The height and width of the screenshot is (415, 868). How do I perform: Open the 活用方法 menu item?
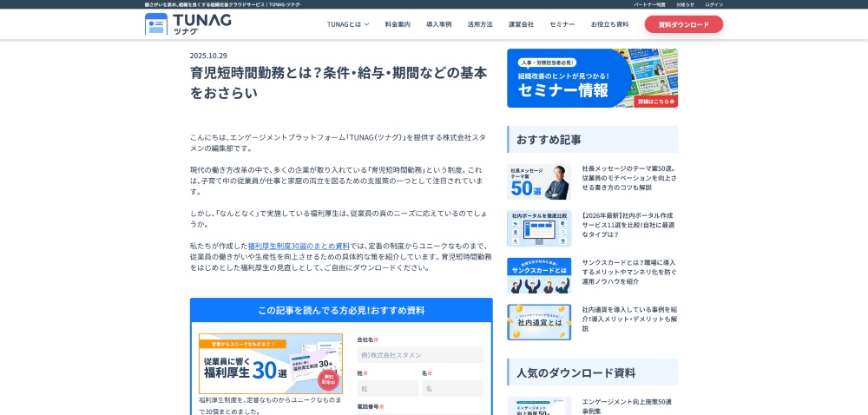(480, 24)
